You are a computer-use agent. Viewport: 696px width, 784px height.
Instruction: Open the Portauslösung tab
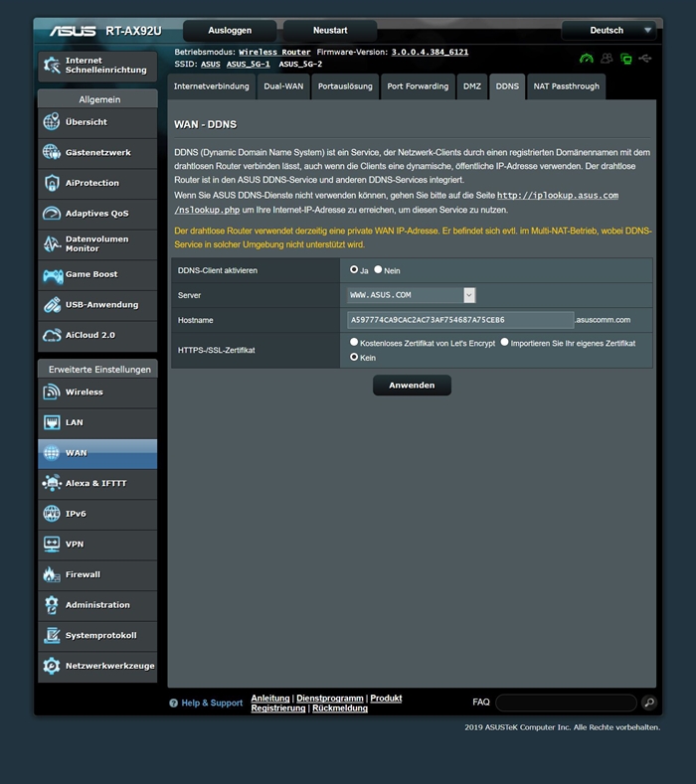tap(345, 86)
